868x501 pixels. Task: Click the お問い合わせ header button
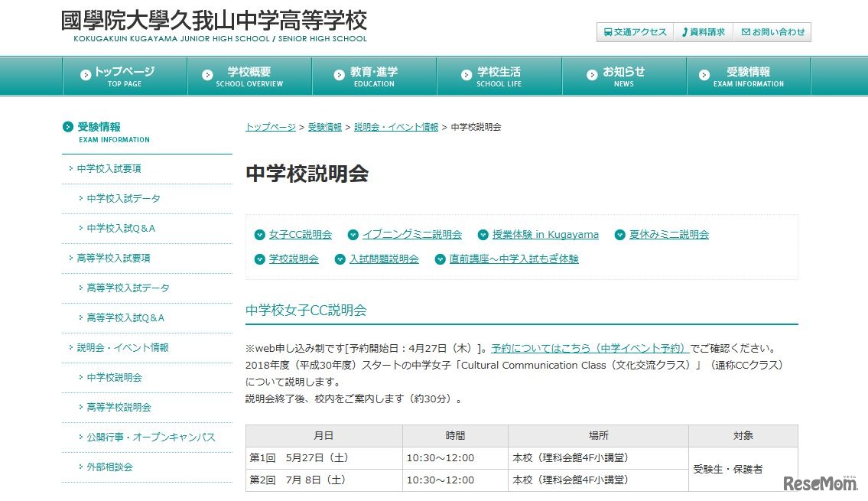(772, 32)
